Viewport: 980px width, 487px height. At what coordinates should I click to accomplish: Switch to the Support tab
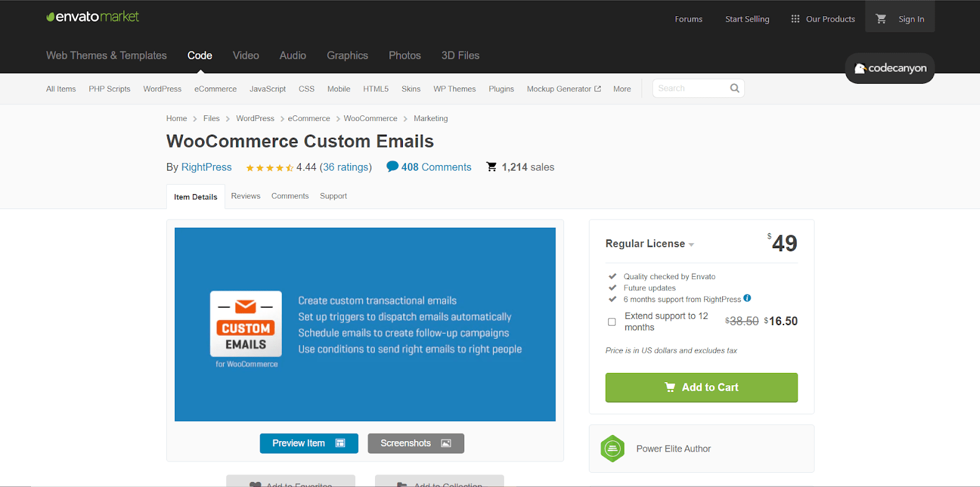coord(333,196)
